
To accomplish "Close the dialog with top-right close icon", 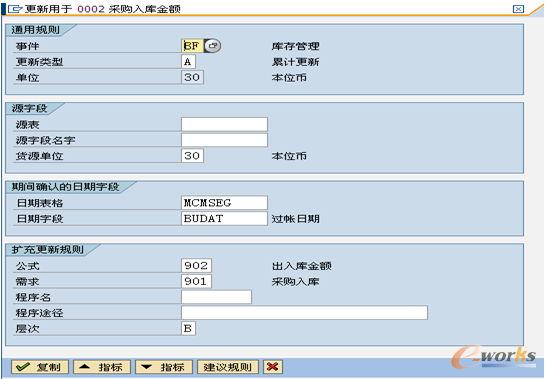I will [518, 9].
